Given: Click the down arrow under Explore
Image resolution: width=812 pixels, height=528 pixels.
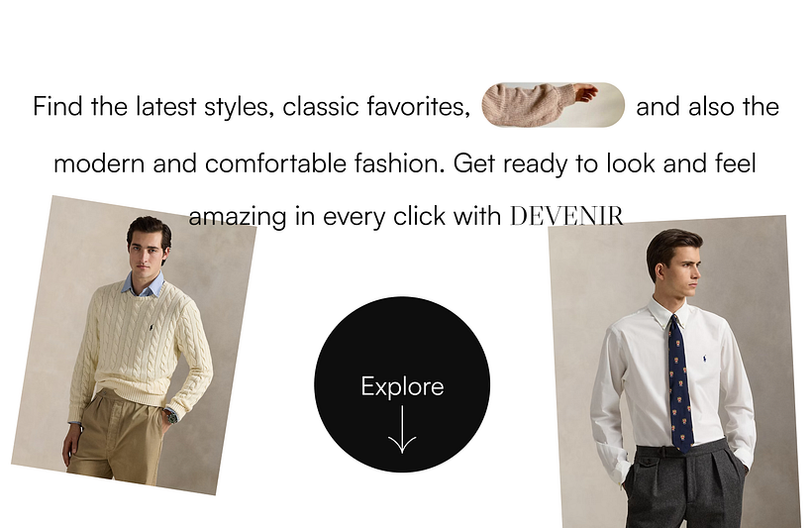Looking at the screenshot, I should click(402, 430).
